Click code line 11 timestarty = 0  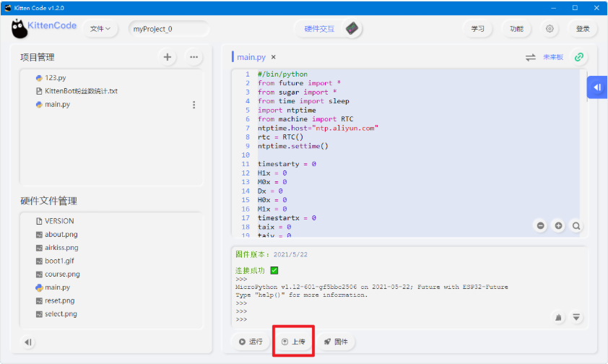tap(287, 164)
